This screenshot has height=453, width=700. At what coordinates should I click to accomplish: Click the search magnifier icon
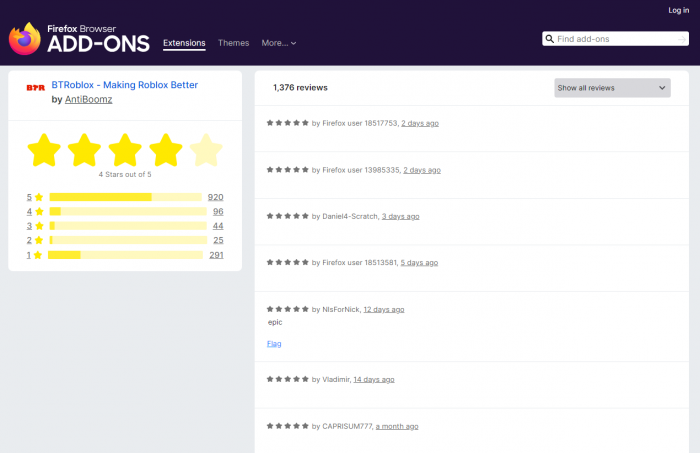click(550, 39)
